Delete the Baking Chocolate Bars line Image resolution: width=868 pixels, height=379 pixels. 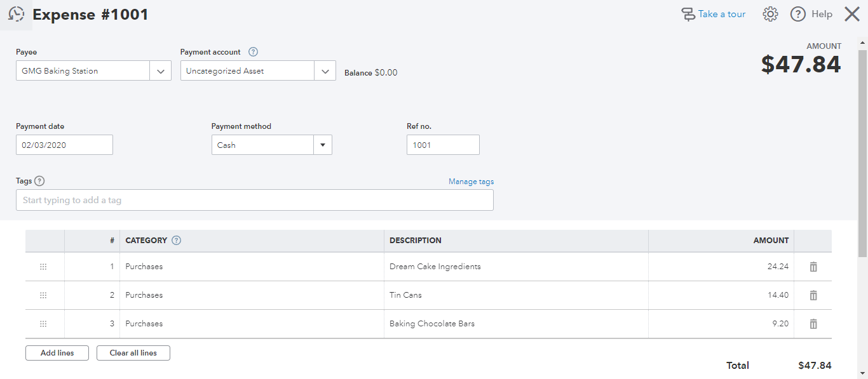pos(813,324)
